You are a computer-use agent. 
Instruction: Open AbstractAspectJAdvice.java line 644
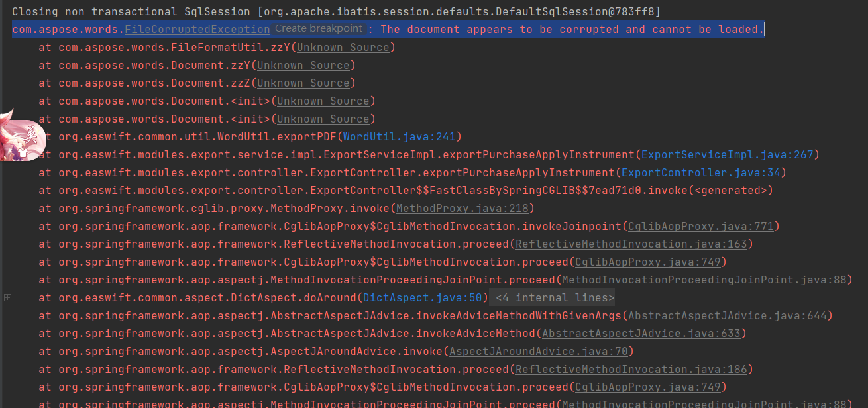(x=728, y=315)
